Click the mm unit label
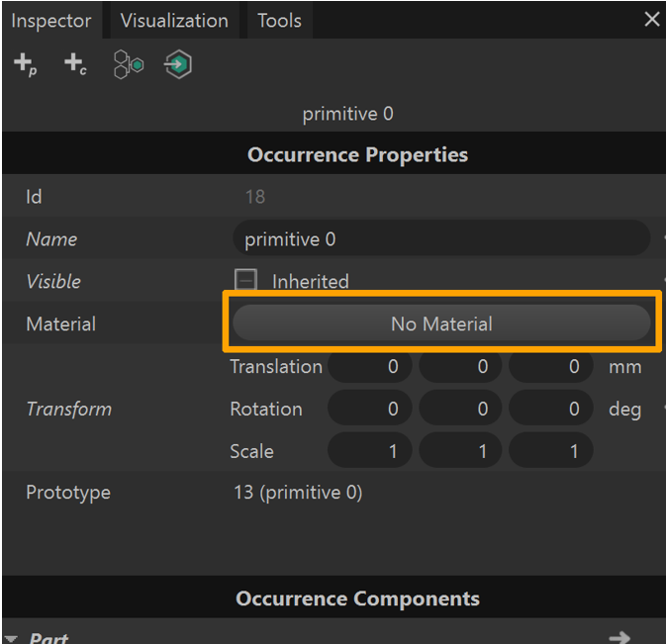The image size is (666, 644). (624, 367)
